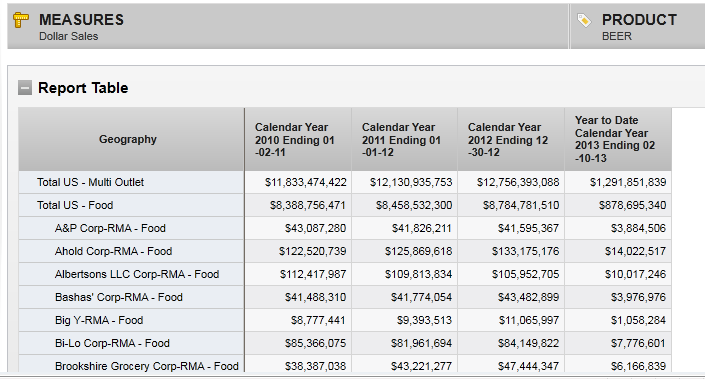
Task: Click Calendar Year 2010 column header
Action: [x=298, y=139]
